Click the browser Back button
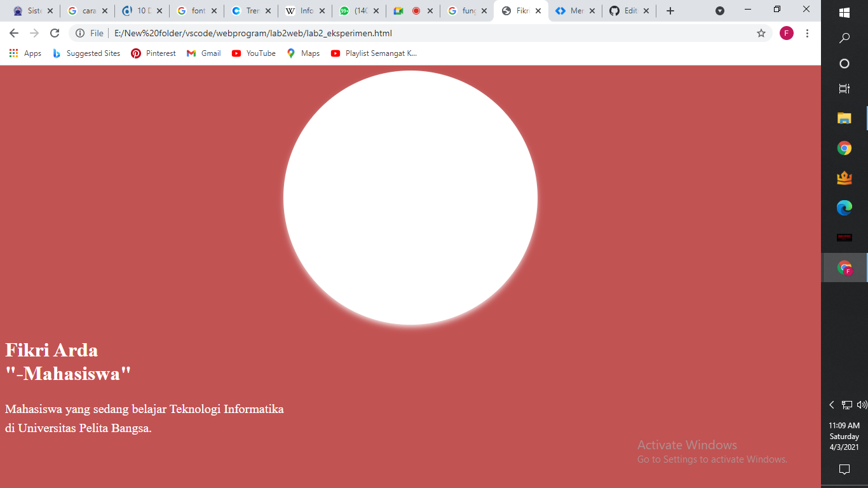Viewport: 868px width, 488px height. 14,33
